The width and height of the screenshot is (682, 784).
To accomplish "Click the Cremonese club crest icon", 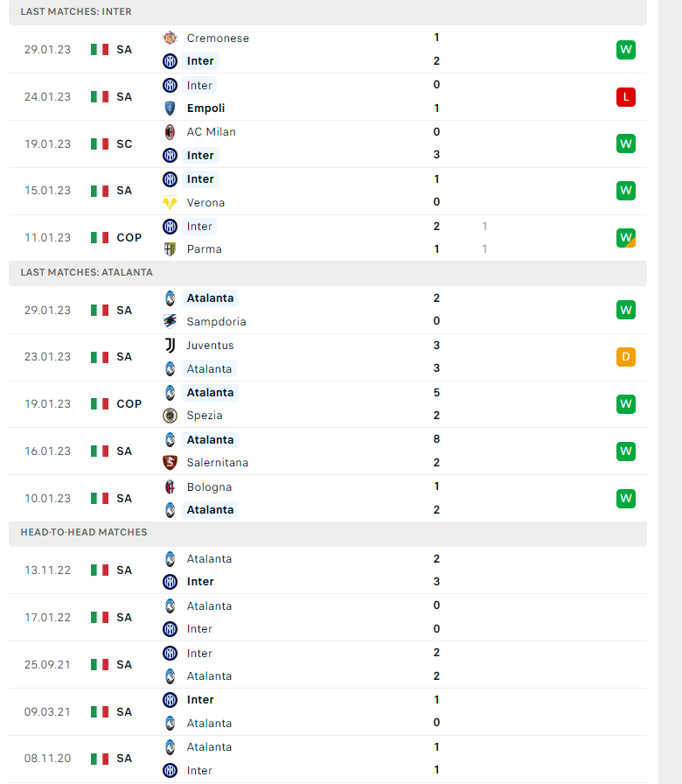I will (x=170, y=38).
